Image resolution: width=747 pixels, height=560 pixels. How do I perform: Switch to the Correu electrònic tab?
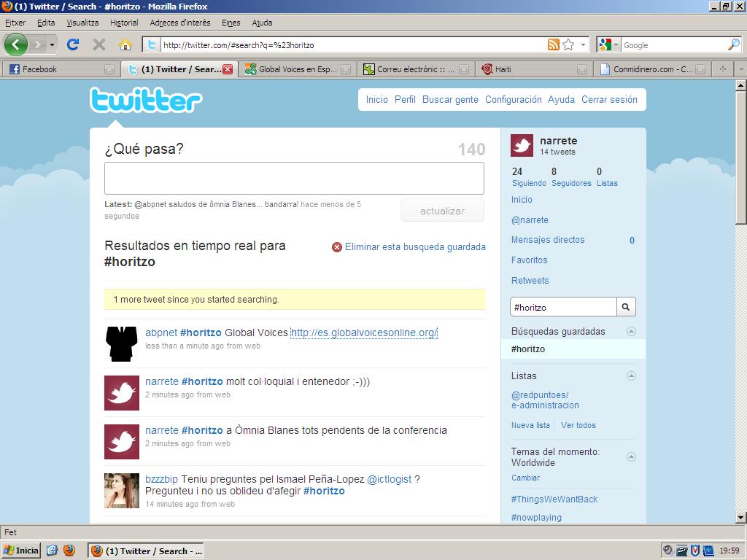[x=414, y=69]
